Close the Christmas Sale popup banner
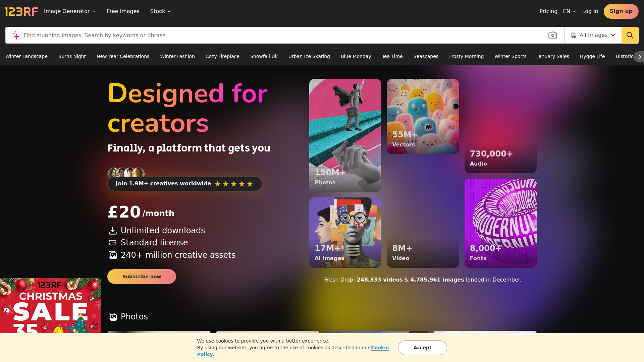 pos(95,285)
